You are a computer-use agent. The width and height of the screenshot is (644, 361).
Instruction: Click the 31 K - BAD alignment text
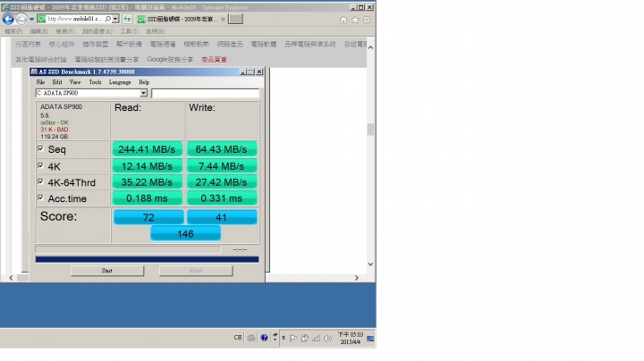[55, 130]
